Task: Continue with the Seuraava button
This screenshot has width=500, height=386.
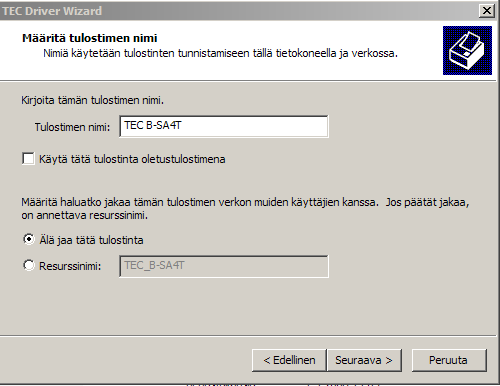Action: coord(364,360)
